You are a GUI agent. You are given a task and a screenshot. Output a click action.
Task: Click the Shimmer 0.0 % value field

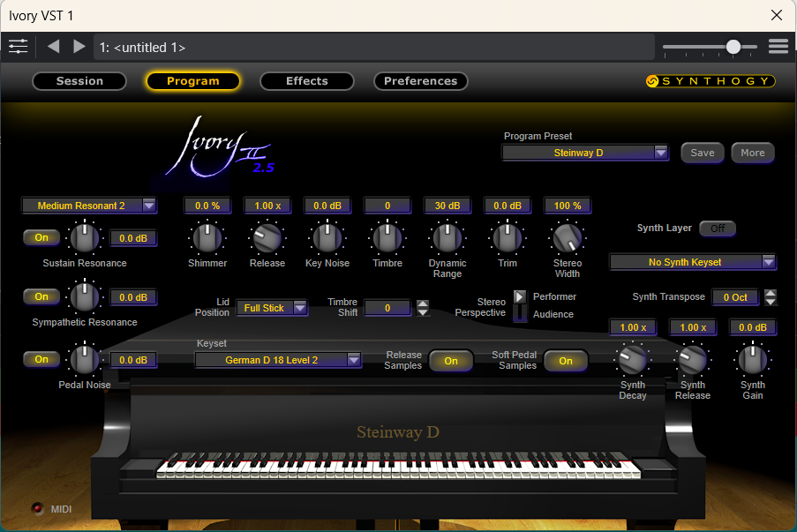[207, 206]
